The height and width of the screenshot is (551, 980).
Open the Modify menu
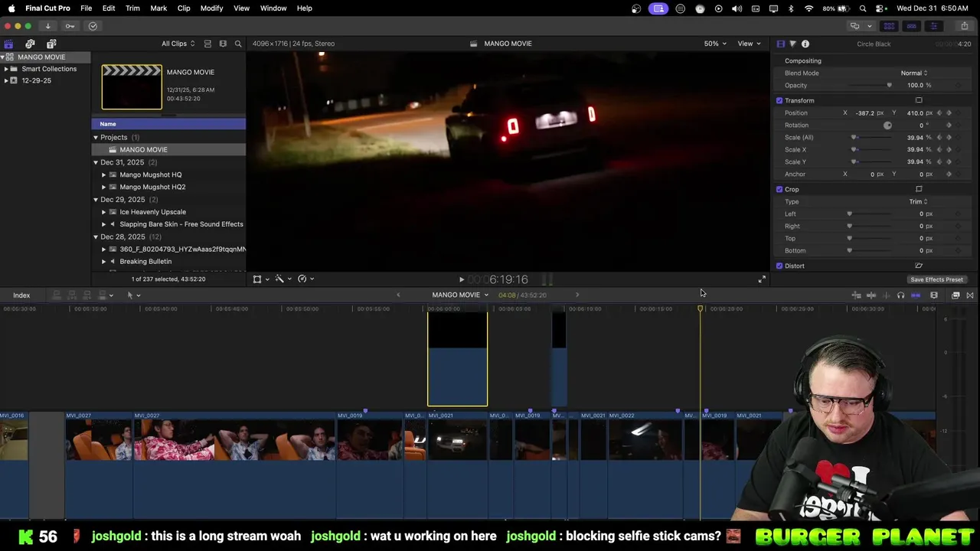[x=211, y=8]
